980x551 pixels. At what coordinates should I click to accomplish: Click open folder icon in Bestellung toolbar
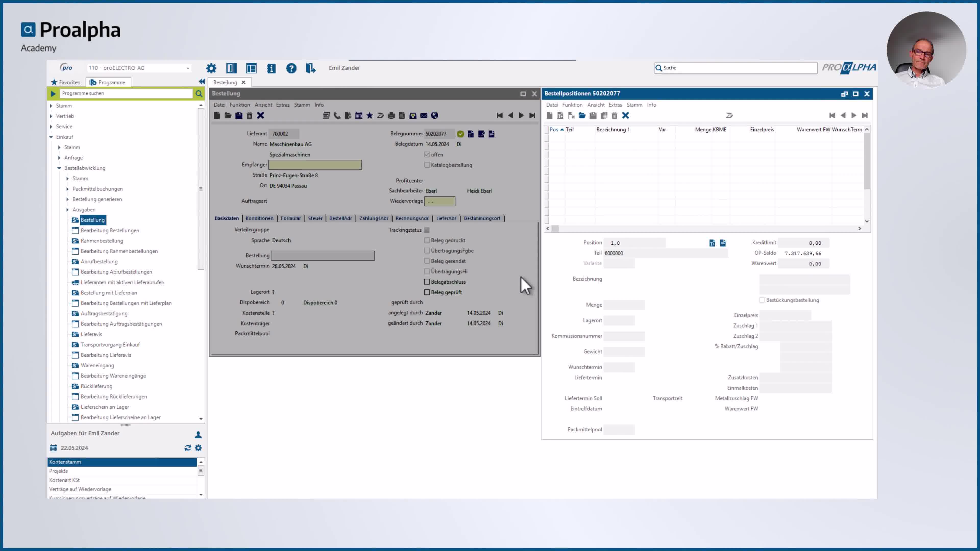[x=227, y=116]
